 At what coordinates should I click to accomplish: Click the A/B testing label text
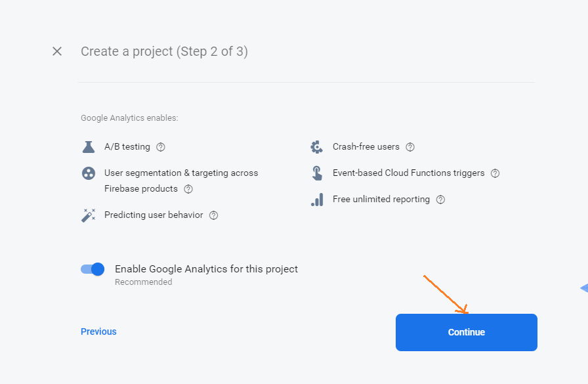click(127, 146)
